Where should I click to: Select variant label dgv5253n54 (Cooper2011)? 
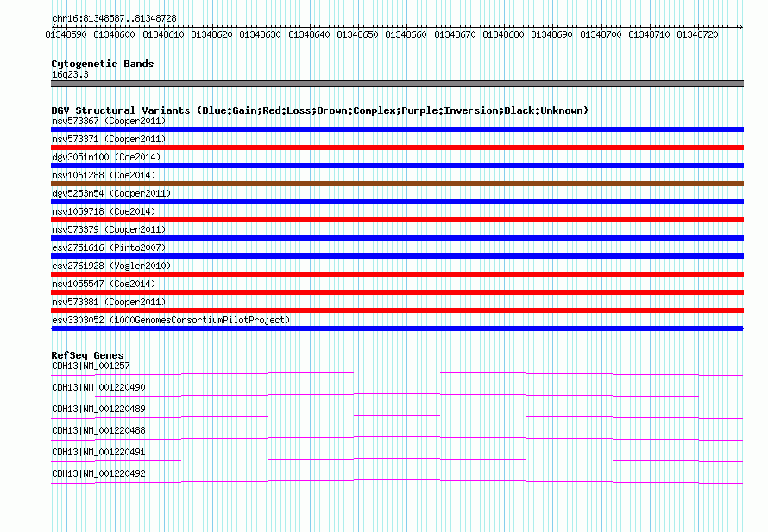pos(111,193)
